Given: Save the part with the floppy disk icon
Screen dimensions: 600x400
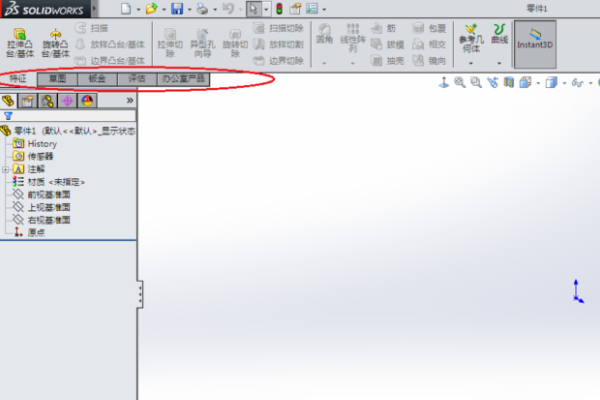Looking at the screenshot, I should 177,8.
